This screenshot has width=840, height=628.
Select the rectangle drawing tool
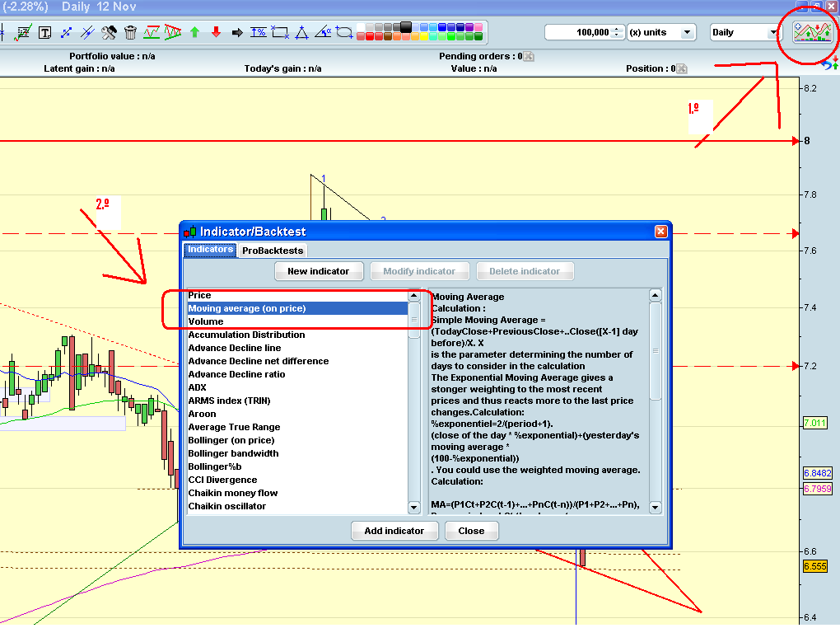[280, 32]
